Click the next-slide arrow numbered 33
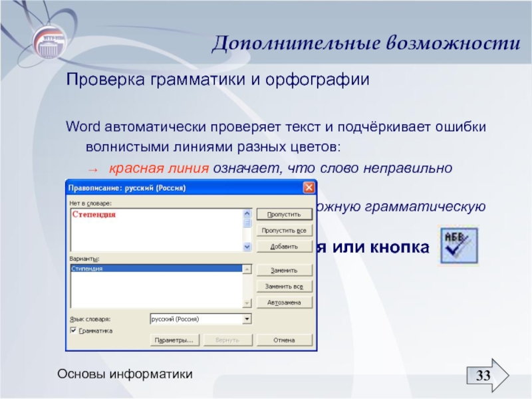 pos(487,375)
